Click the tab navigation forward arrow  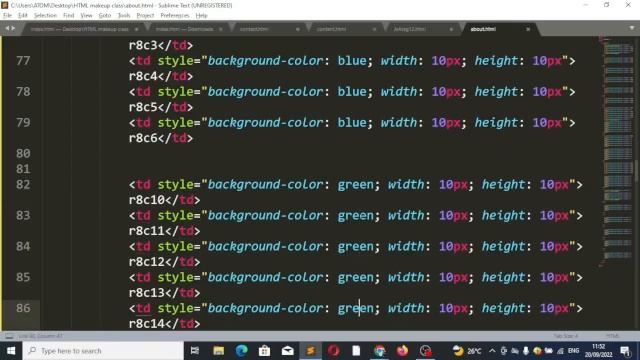(13, 28)
